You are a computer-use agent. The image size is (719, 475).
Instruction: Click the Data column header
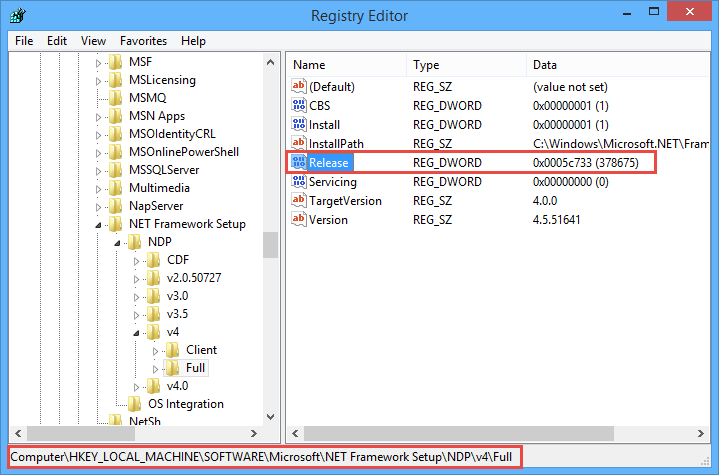pyautogui.click(x=545, y=65)
